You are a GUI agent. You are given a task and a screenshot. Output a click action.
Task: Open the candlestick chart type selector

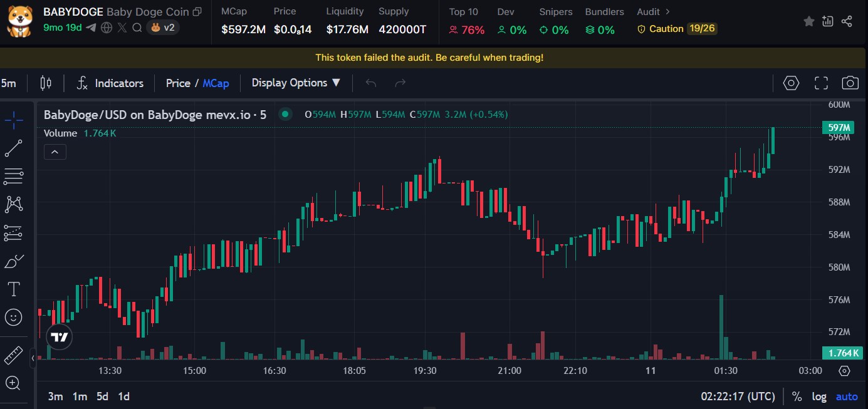click(x=45, y=83)
